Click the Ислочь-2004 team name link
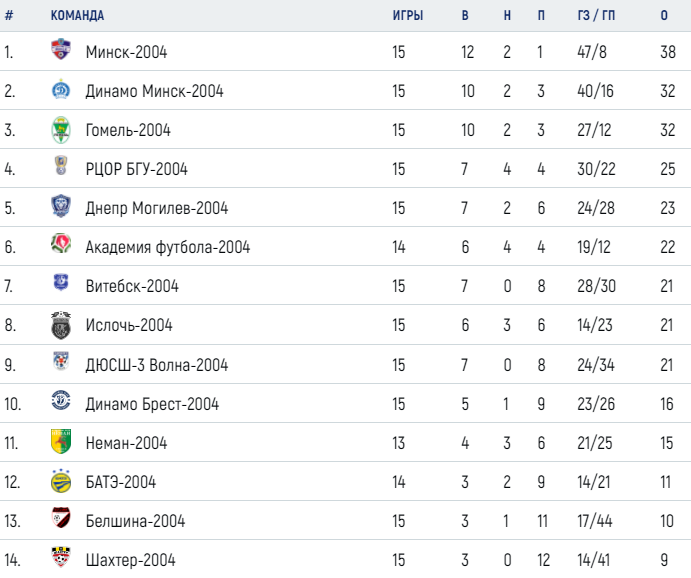 [x=129, y=325]
